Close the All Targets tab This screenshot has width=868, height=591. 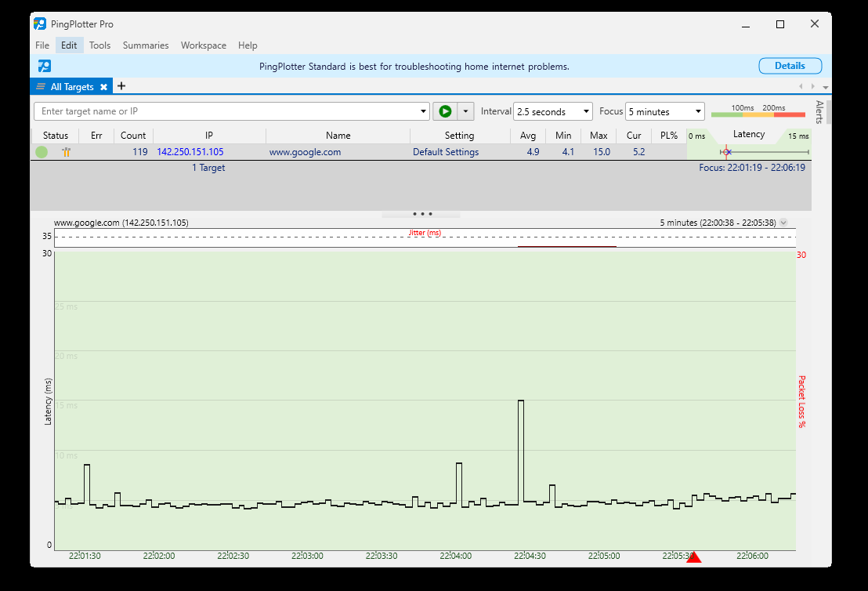(103, 87)
